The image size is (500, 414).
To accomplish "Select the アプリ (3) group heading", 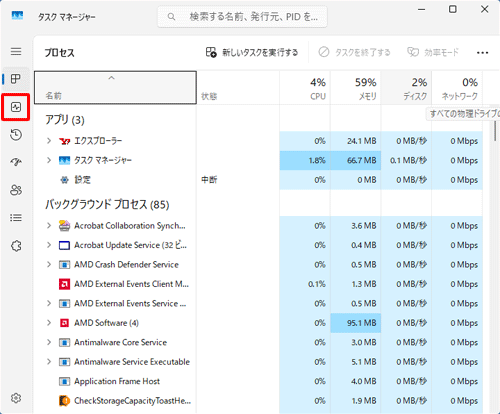I will coord(65,120).
